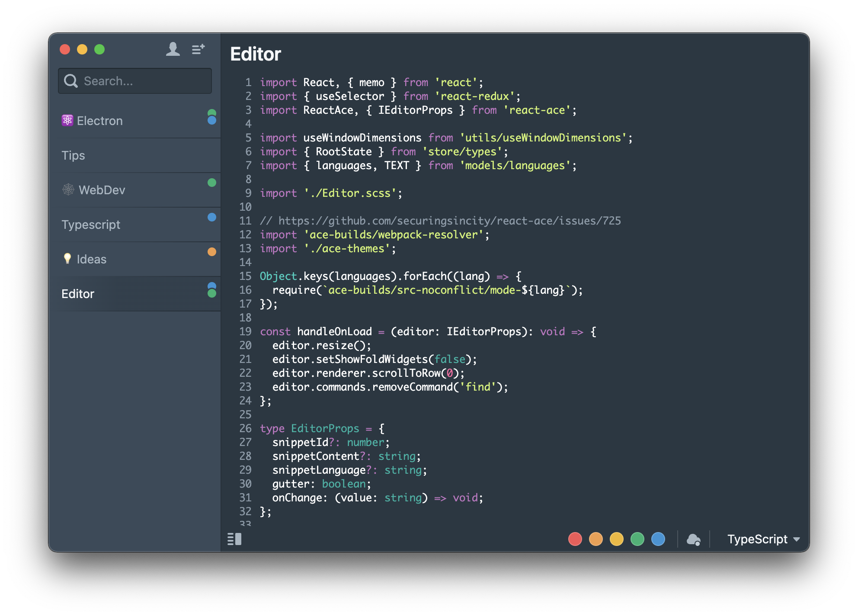Minimize the window with the yellow button
Image resolution: width=858 pixels, height=616 pixels.
(x=82, y=49)
